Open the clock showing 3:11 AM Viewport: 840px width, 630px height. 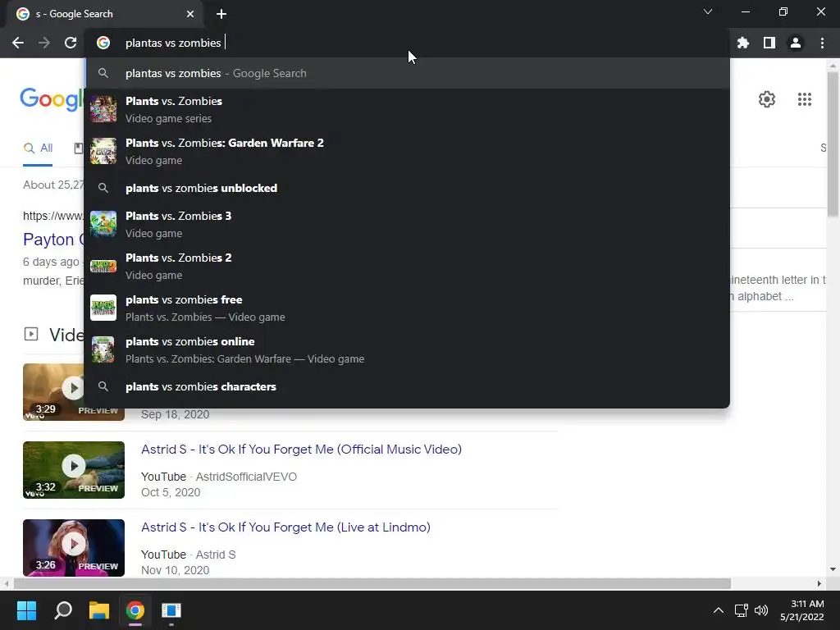pos(802,610)
